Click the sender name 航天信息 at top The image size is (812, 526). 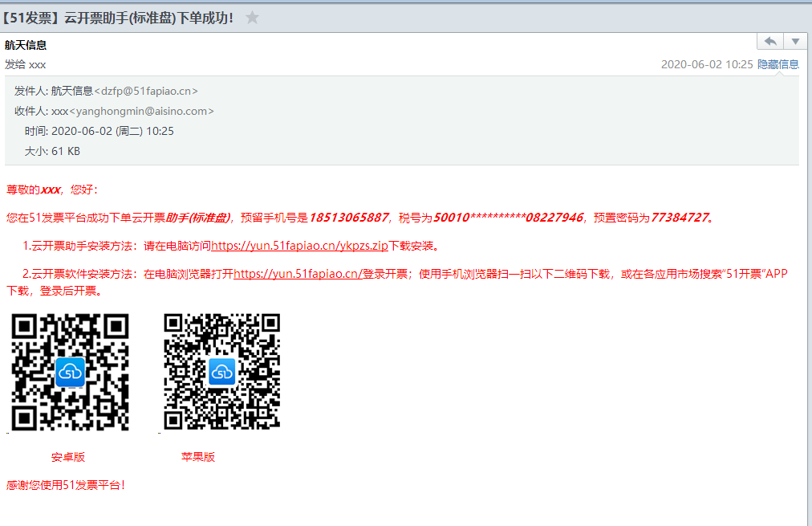[x=26, y=45]
